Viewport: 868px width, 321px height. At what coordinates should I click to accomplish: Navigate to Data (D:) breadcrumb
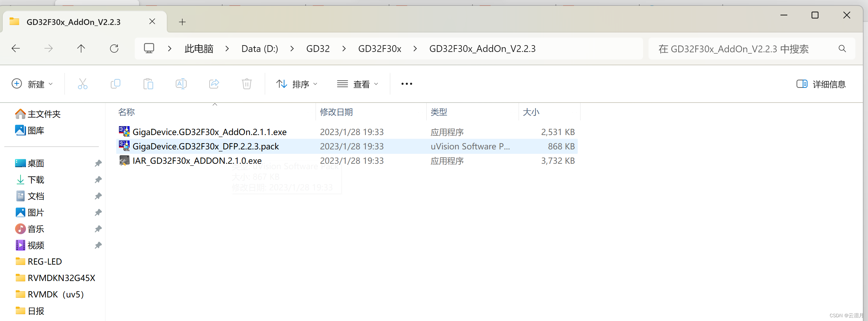[x=260, y=49]
